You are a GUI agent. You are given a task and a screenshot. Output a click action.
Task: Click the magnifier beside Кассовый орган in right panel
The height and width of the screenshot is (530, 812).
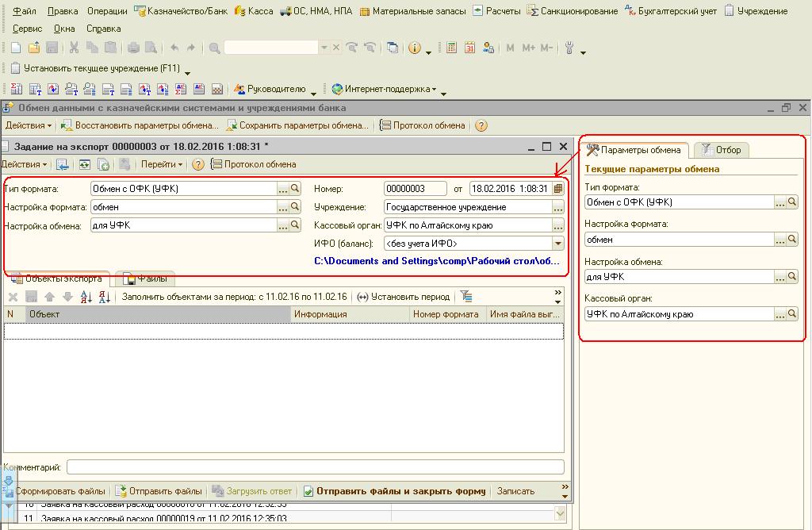791,314
